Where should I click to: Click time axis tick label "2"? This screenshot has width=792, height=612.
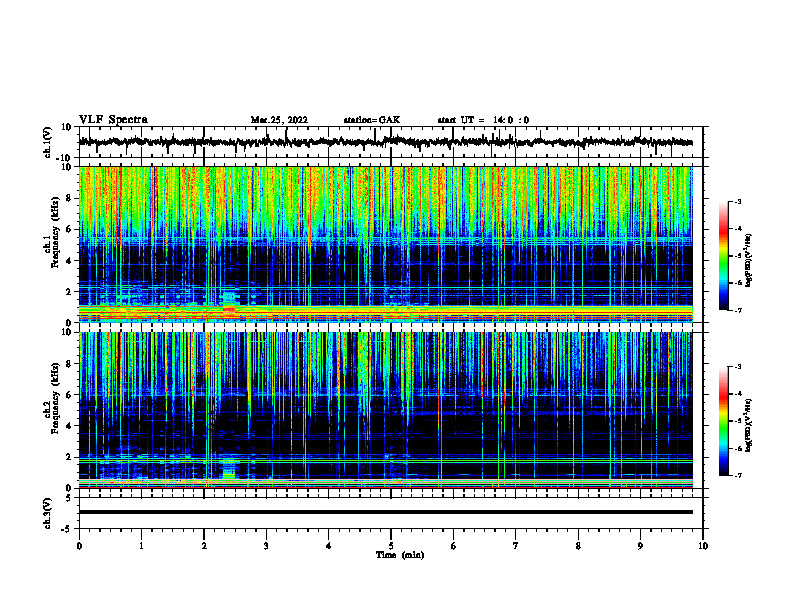[x=204, y=546]
